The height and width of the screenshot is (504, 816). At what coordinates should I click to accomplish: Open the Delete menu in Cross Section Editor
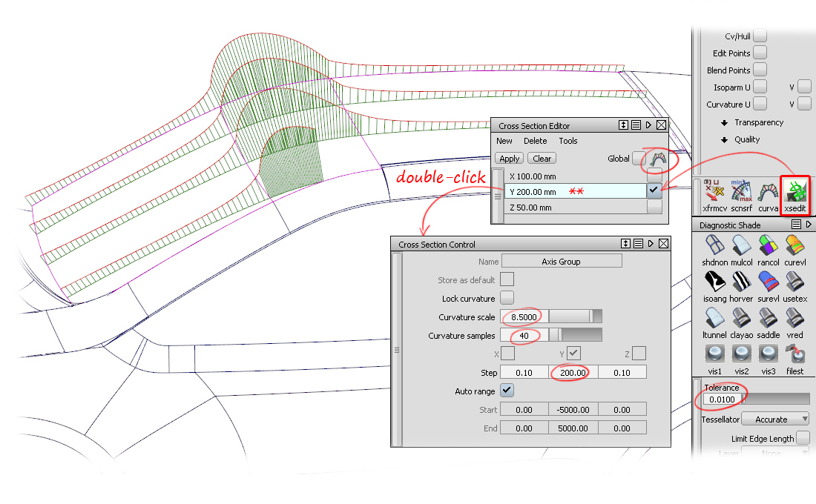click(x=535, y=141)
